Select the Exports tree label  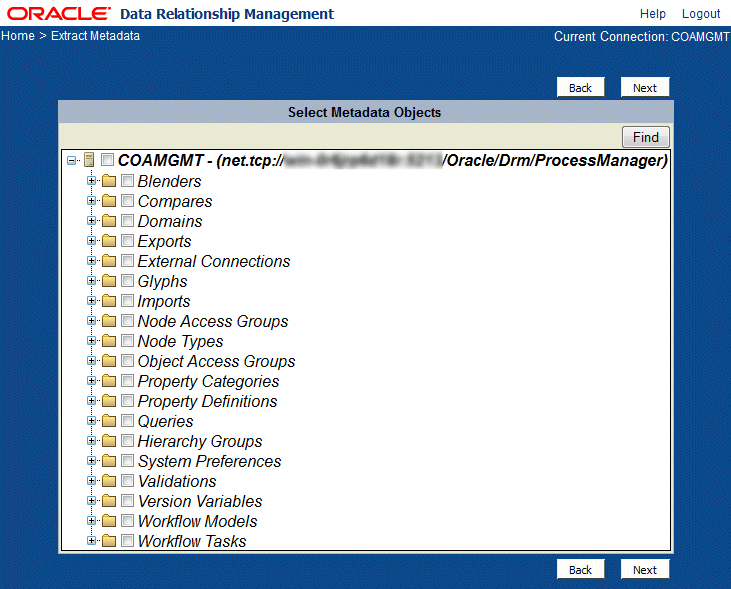click(164, 241)
